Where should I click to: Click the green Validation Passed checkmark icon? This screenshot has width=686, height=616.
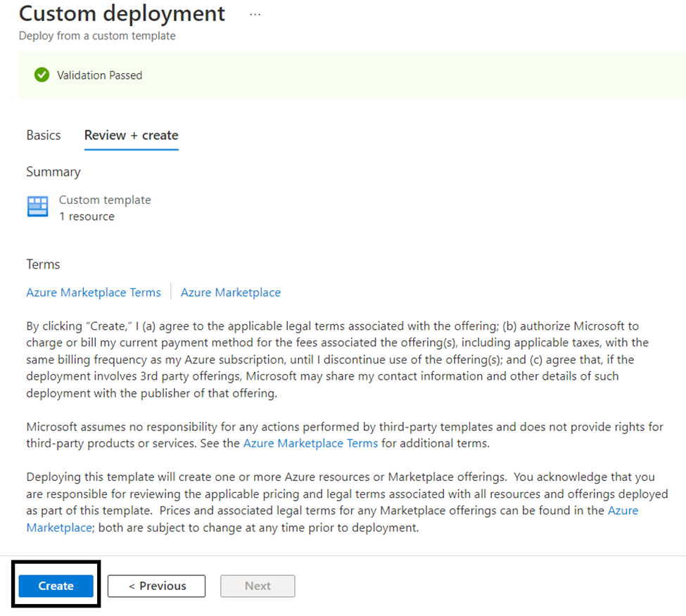(x=42, y=75)
